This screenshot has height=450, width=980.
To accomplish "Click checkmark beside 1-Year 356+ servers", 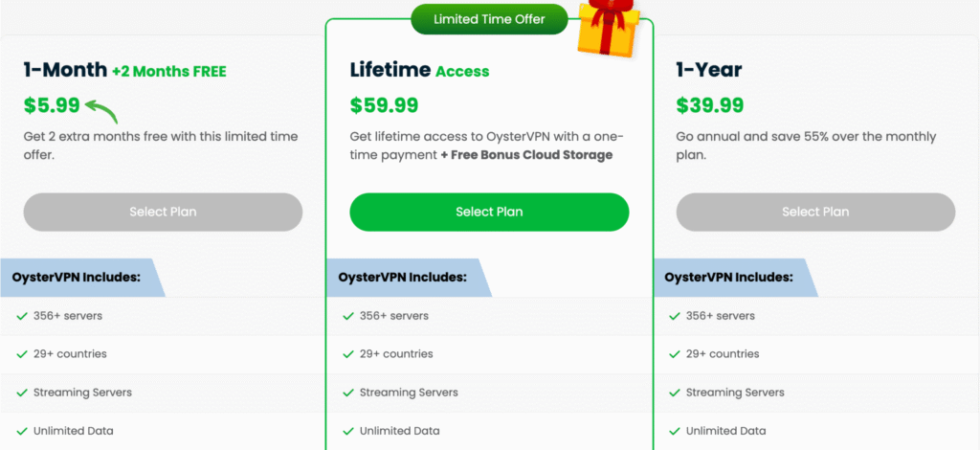I will pyautogui.click(x=673, y=316).
